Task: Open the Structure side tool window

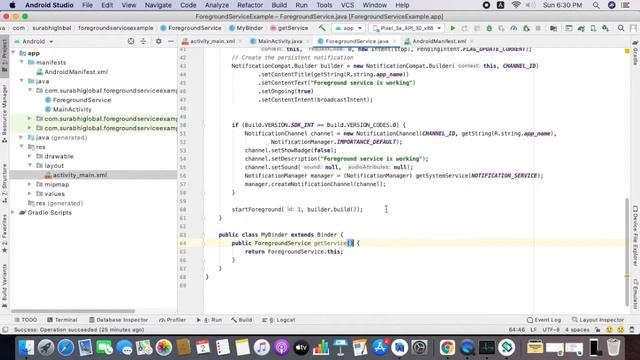Action: (x=4, y=183)
